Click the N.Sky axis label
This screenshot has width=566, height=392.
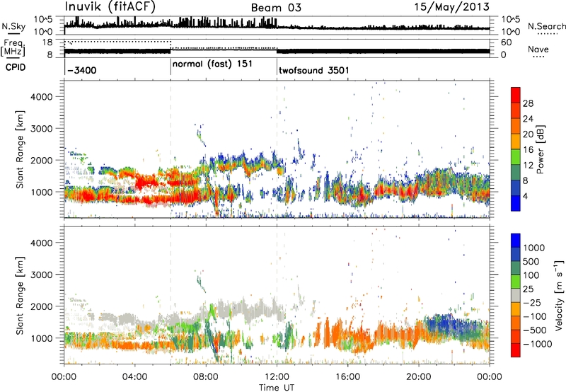click(13, 26)
